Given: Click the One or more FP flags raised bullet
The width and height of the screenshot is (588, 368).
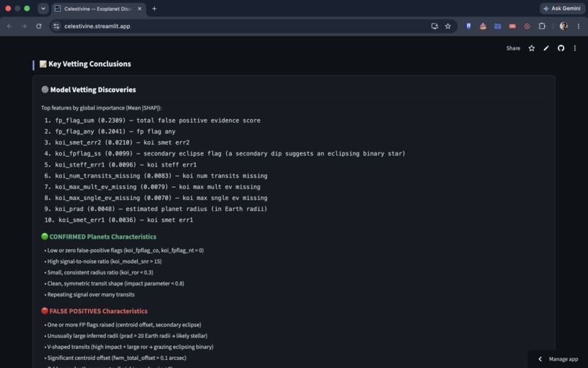Looking at the screenshot, I should click(x=123, y=325).
